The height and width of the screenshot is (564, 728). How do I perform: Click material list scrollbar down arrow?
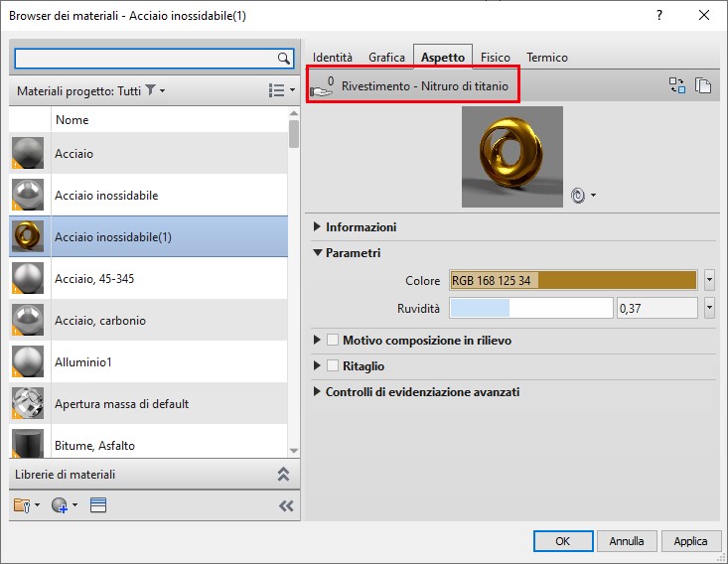pos(293,451)
